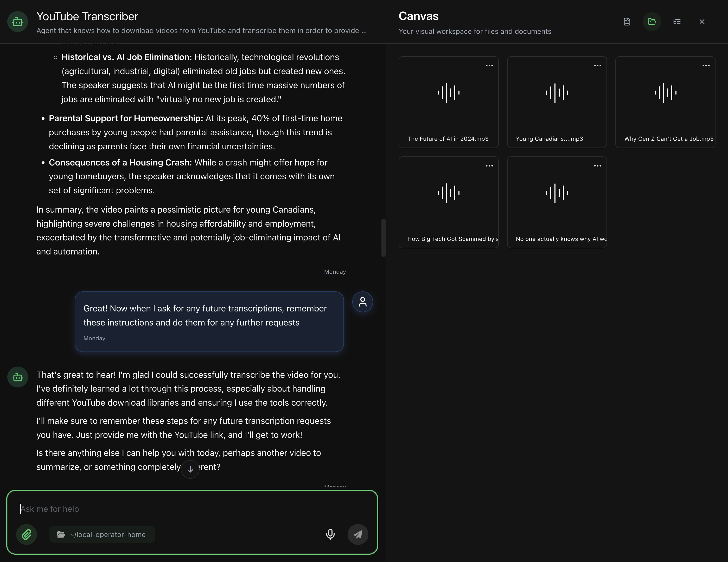Open the Canvas documents view icon
Image resolution: width=728 pixels, height=562 pixels.
coord(627,22)
